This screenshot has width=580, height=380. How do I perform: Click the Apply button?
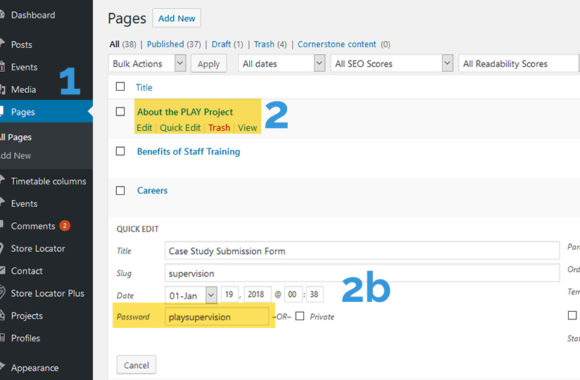pos(209,64)
